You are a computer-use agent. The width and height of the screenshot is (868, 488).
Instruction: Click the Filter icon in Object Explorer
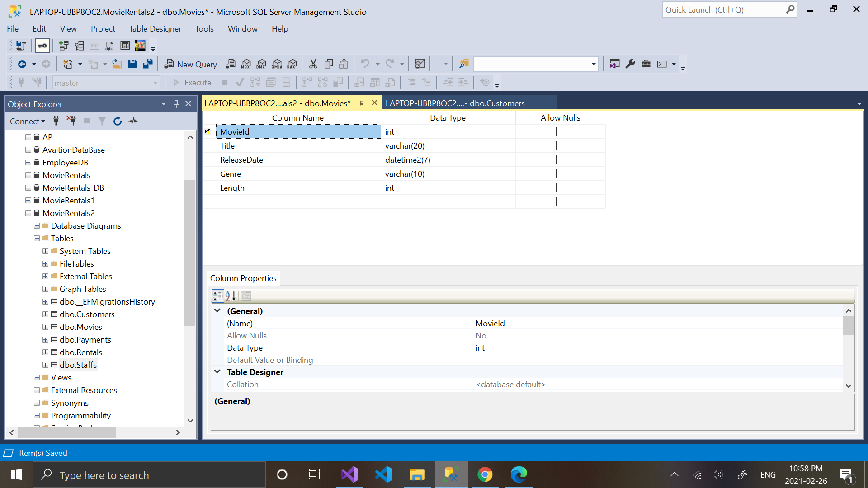click(x=102, y=121)
